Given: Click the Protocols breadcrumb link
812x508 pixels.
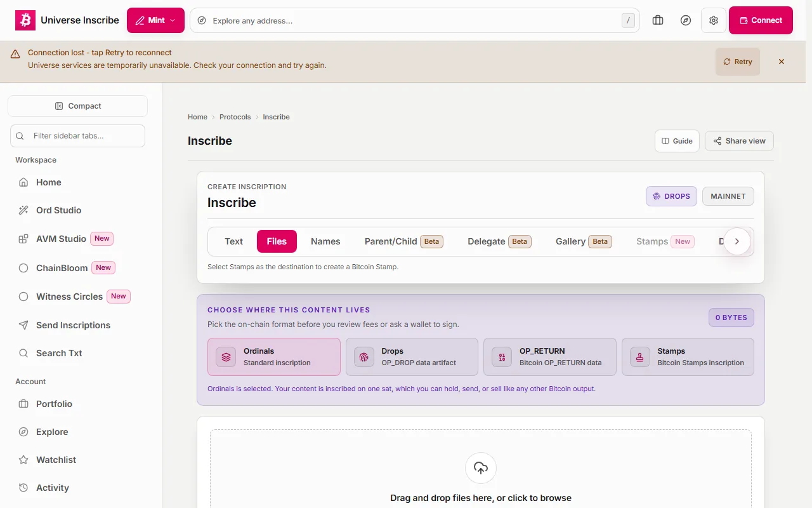Looking at the screenshot, I should click(x=235, y=117).
